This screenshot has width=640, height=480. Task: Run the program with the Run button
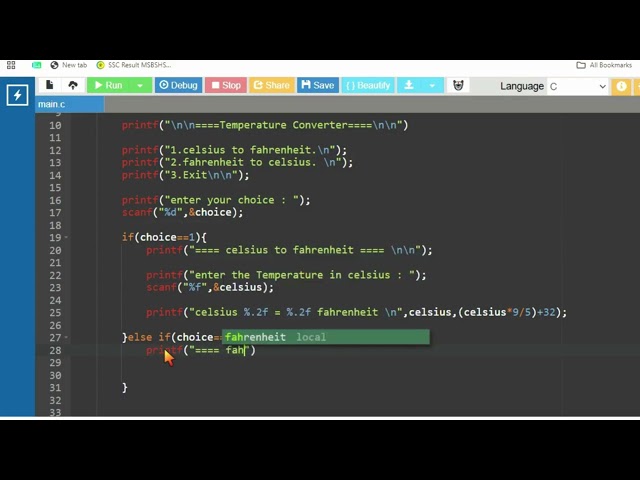coord(109,85)
